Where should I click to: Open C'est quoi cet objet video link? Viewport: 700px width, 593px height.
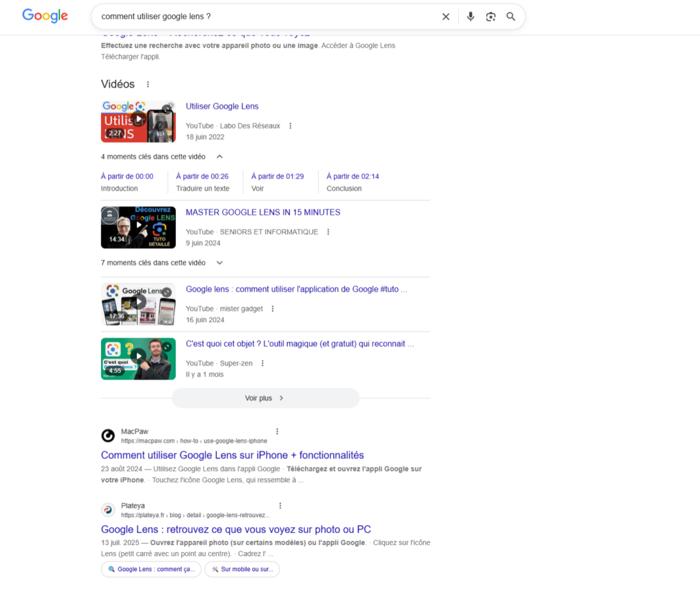click(299, 344)
